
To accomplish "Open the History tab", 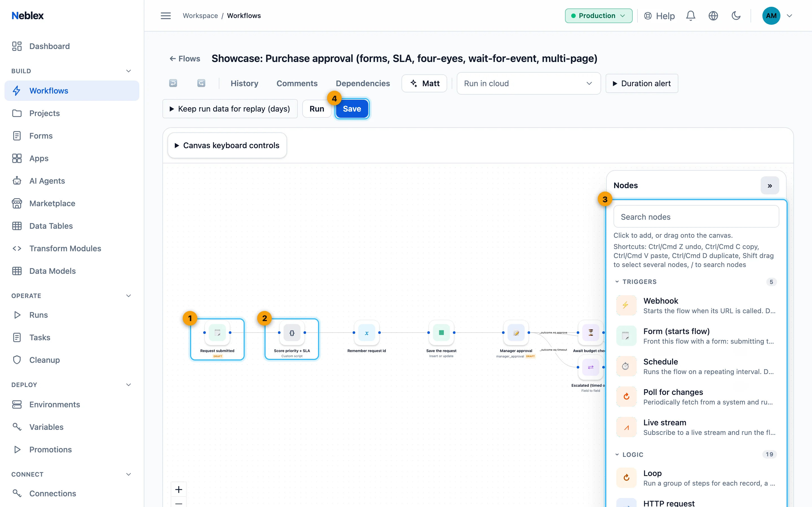I will pos(244,83).
